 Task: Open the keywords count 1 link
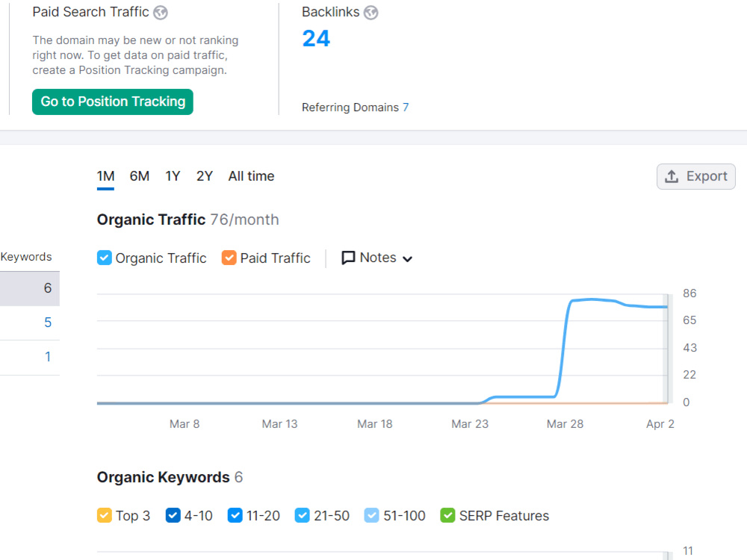coord(48,357)
